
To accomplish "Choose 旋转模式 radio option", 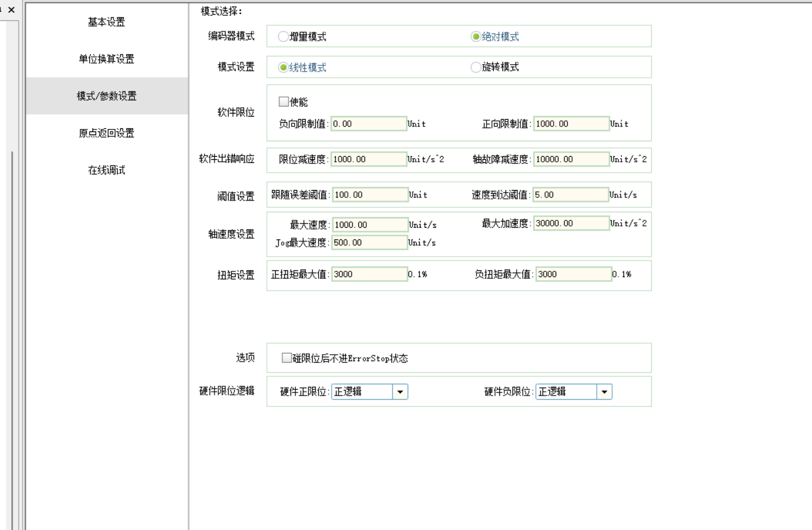I will tap(476, 67).
